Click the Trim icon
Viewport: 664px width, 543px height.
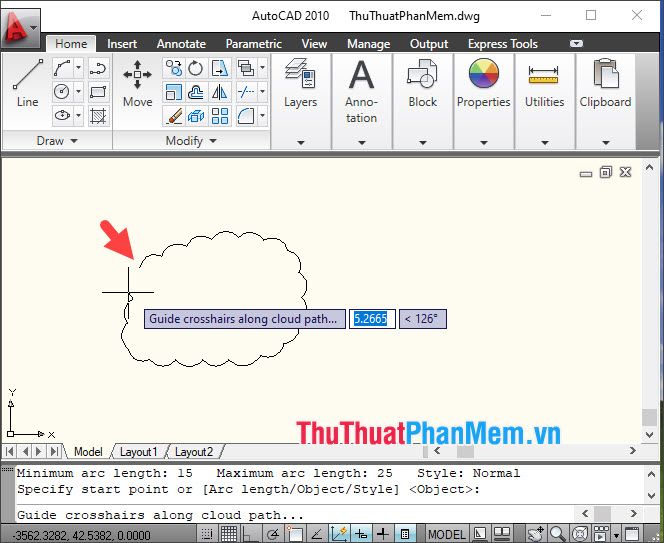click(246, 91)
